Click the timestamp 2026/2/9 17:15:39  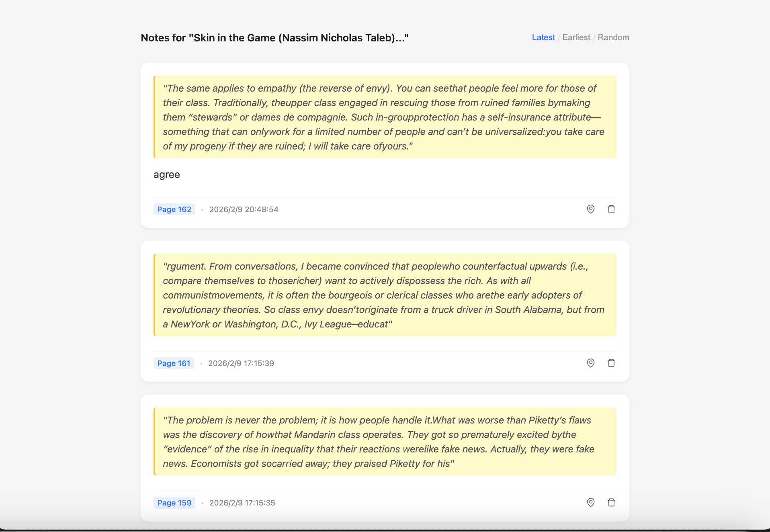click(241, 363)
